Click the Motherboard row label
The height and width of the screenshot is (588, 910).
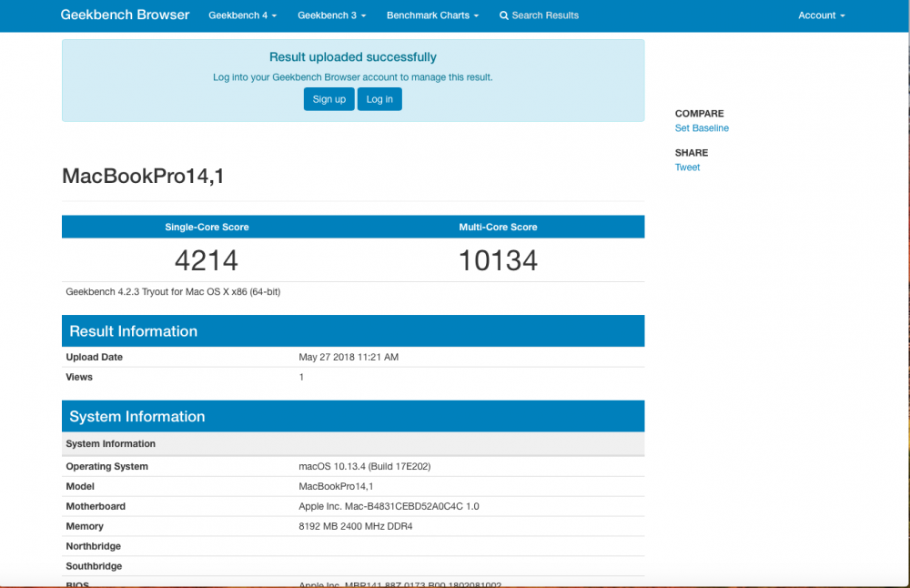click(x=96, y=506)
